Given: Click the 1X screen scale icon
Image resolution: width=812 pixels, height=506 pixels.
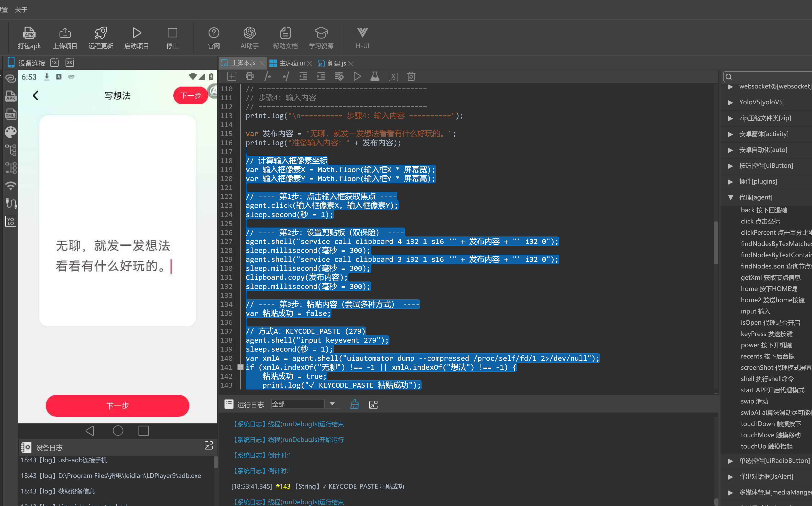Looking at the screenshot, I should (x=54, y=63).
